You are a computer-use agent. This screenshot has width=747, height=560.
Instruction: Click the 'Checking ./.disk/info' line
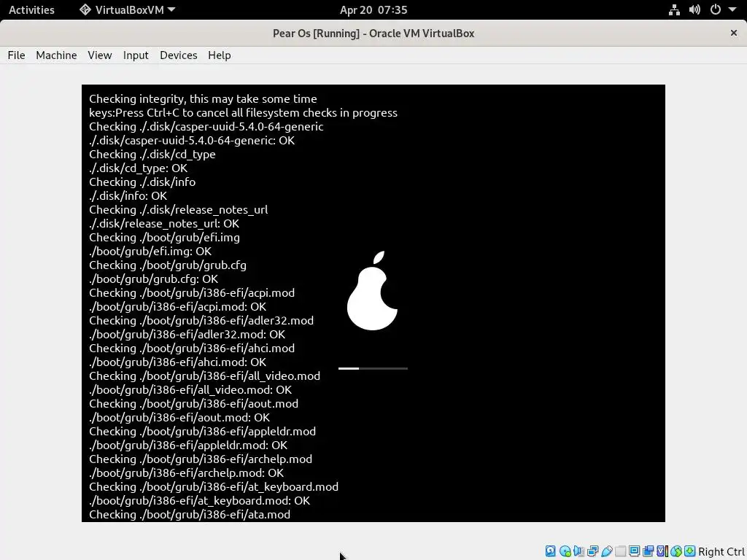click(x=142, y=182)
